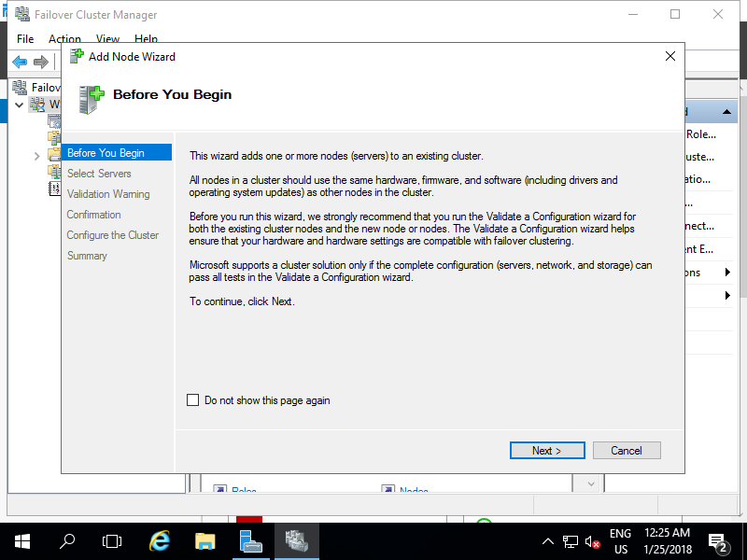This screenshot has width=747, height=560.
Task: Open the Action Center notifications icon
Action: point(718,541)
